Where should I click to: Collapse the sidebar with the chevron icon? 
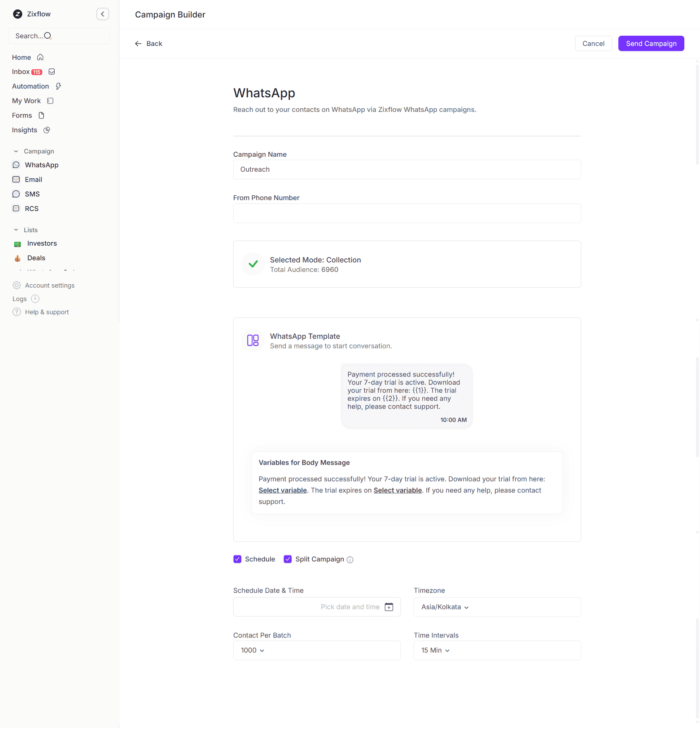click(x=103, y=14)
